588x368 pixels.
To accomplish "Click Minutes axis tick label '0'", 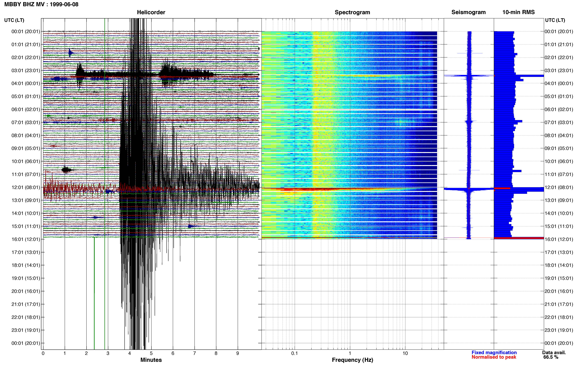I will (43, 353).
